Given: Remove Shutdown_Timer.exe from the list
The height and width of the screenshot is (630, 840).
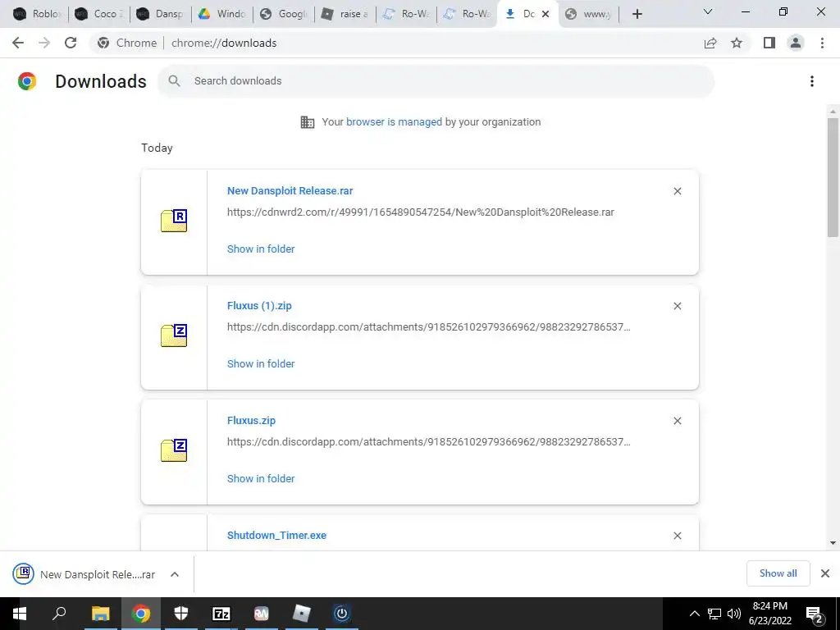Looking at the screenshot, I should click(x=677, y=536).
